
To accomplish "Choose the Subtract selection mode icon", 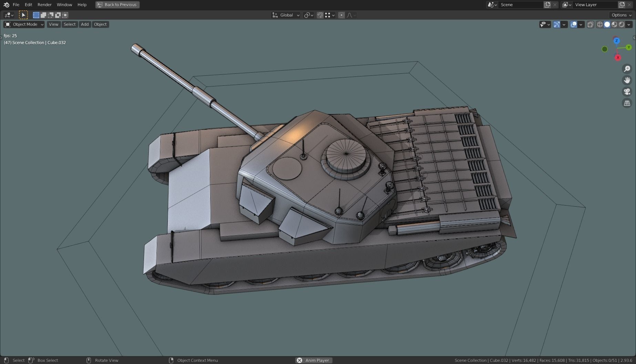I will (51, 15).
